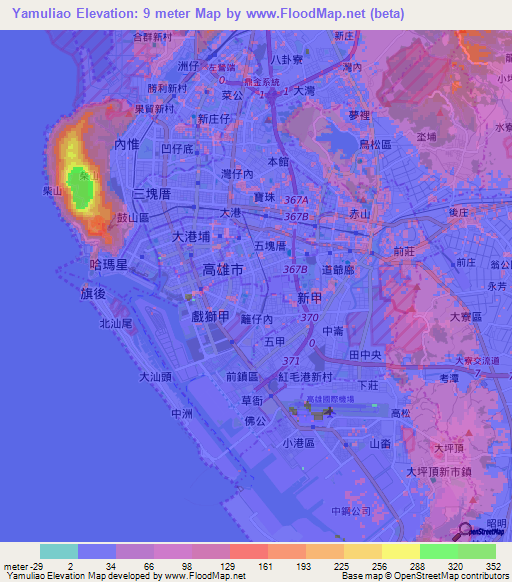Select the 大坪頂新市鎮 label
The image size is (512, 582).
click(x=439, y=472)
